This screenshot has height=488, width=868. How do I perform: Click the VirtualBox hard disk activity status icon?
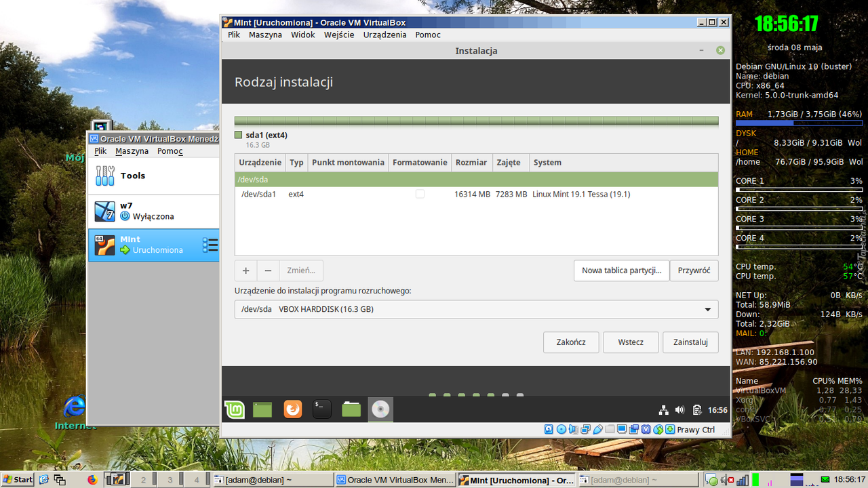pyautogui.click(x=549, y=429)
